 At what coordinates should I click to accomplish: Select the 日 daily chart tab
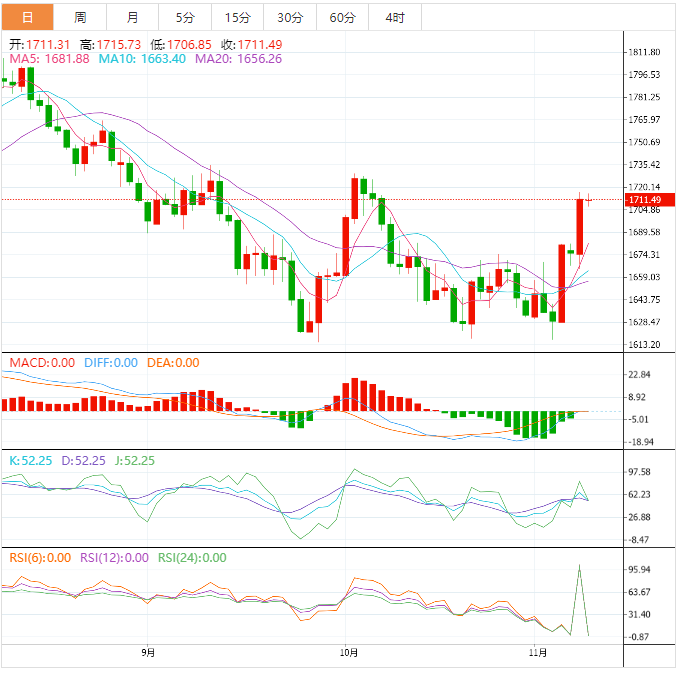tap(28, 18)
